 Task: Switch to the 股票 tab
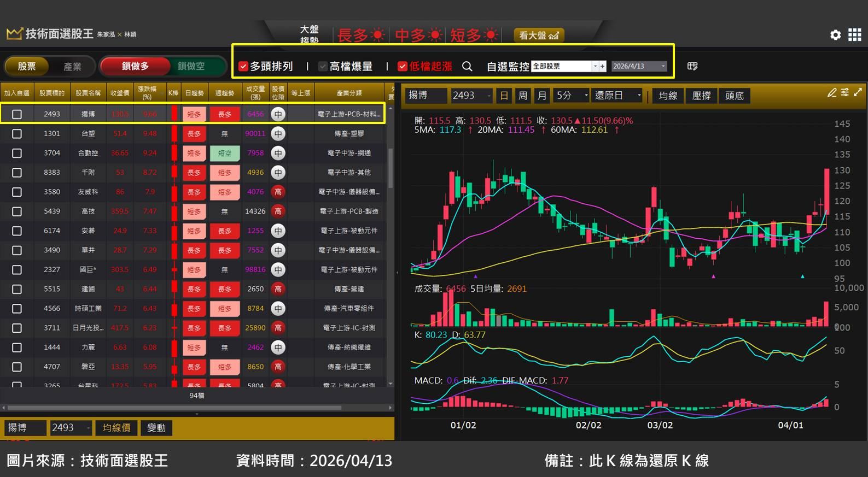tap(26, 66)
